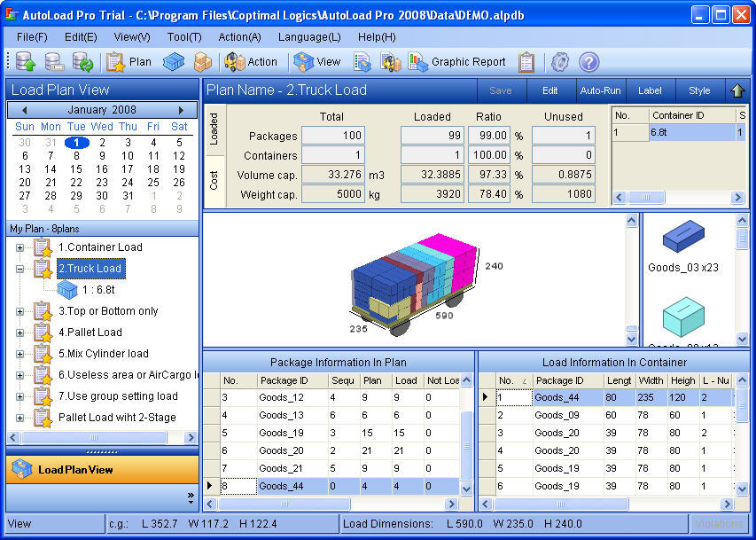The width and height of the screenshot is (756, 540).
Task: Click the green up-arrow icon by Style
Action: tap(737, 90)
